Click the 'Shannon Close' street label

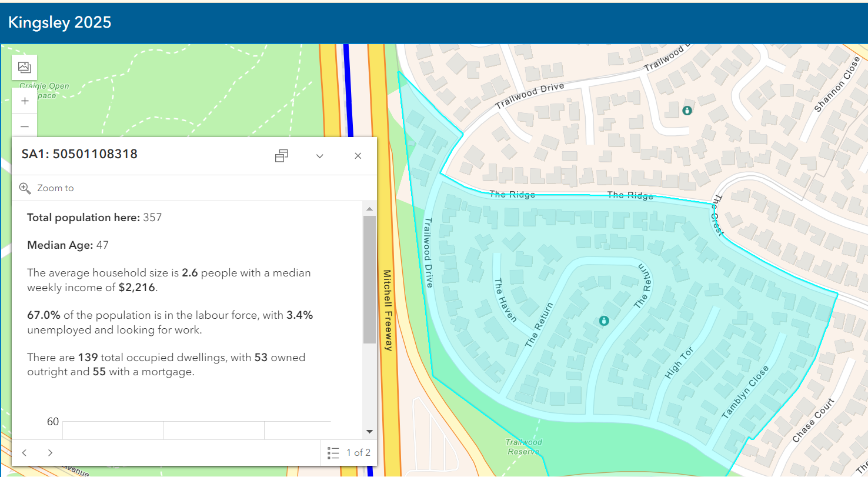(837, 85)
